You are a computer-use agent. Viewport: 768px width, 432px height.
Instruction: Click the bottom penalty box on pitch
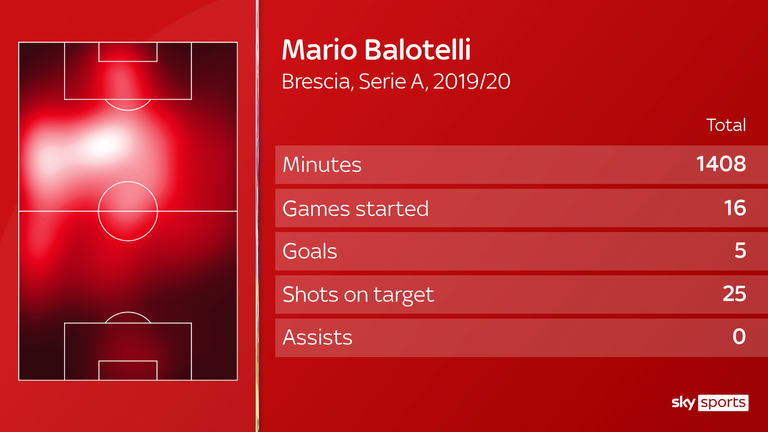[128, 351]
